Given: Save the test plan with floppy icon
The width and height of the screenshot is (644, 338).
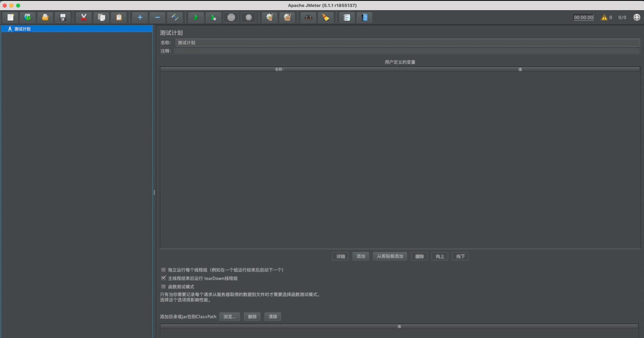Looking at the screenshot, I should [63, 18].
